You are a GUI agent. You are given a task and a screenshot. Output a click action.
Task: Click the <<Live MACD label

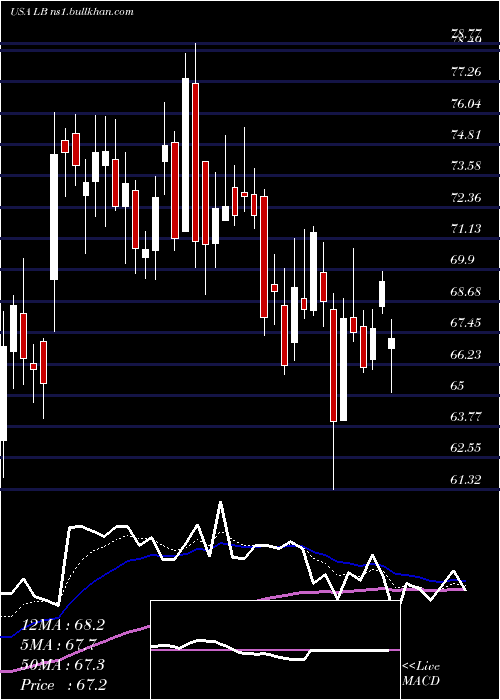coord(421,673)
